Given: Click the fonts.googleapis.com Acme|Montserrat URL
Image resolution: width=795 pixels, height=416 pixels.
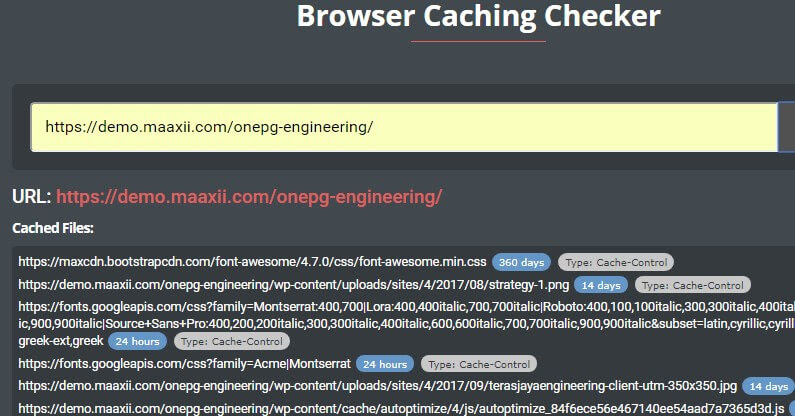Looking at the screenshot, I should point(185,364).
